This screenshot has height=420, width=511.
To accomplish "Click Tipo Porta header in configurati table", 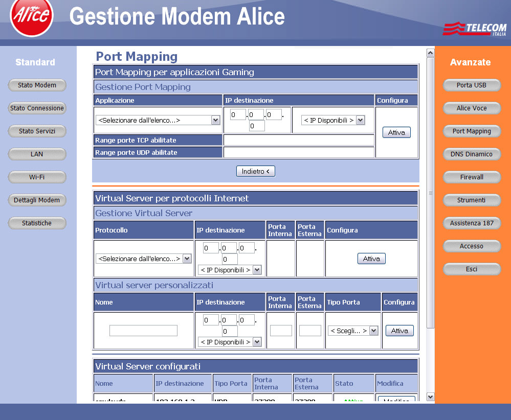I will (x=232, y=383).
